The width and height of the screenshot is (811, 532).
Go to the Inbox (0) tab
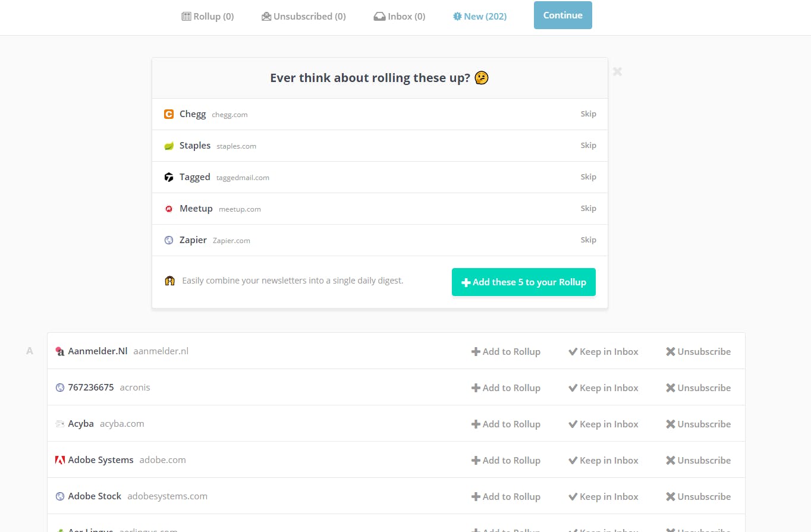point(400,17)
